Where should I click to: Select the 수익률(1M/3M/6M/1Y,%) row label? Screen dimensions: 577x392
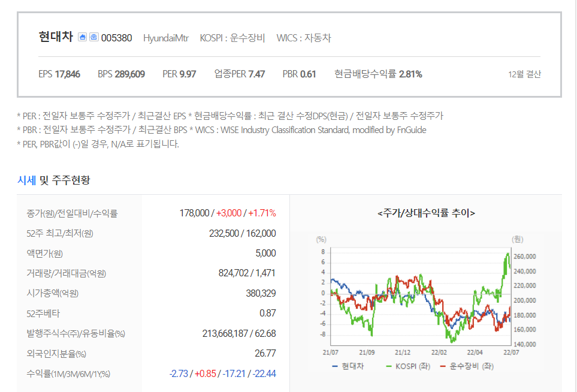pos(68,375)
